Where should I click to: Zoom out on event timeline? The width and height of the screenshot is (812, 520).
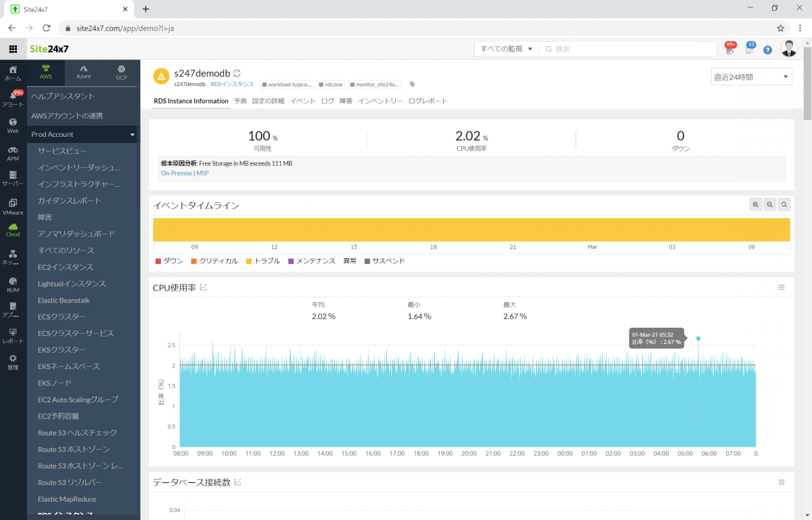point(770,204)
